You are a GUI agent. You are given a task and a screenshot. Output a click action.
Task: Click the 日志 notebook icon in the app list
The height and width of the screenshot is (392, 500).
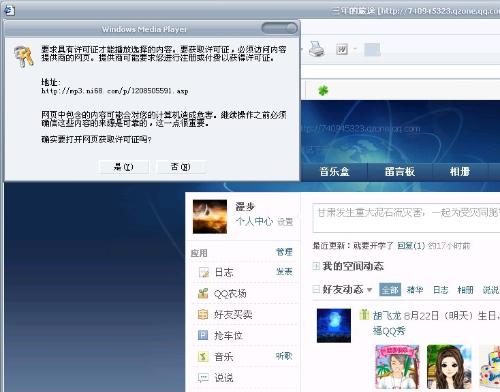203,272
